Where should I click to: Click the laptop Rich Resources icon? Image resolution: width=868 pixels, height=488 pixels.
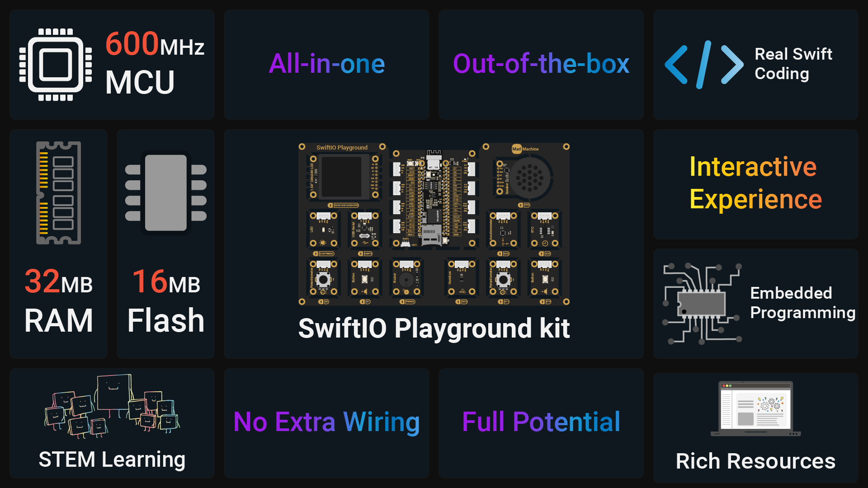(x=755, y=409)
